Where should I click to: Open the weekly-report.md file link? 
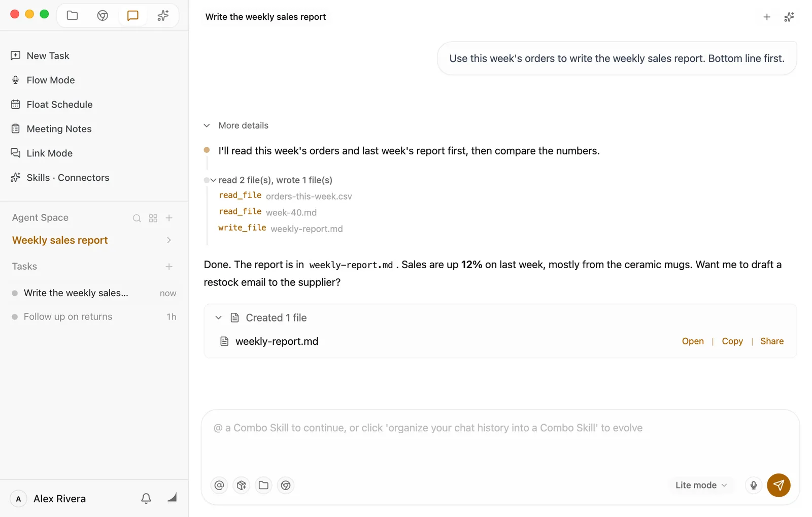click(x=693, y=341)
